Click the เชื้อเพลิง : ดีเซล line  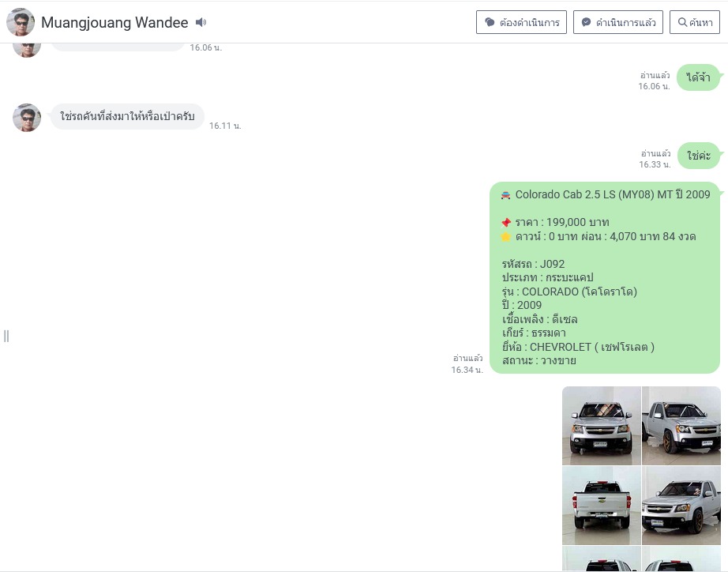539,319
